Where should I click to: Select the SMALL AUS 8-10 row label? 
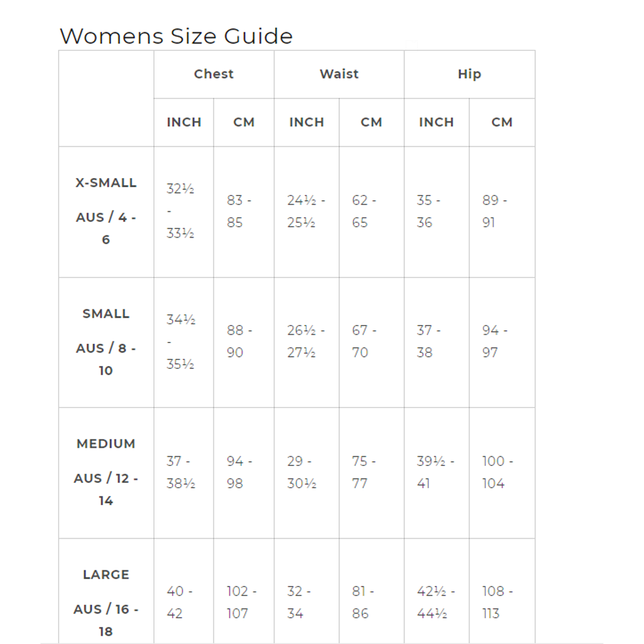106,342
